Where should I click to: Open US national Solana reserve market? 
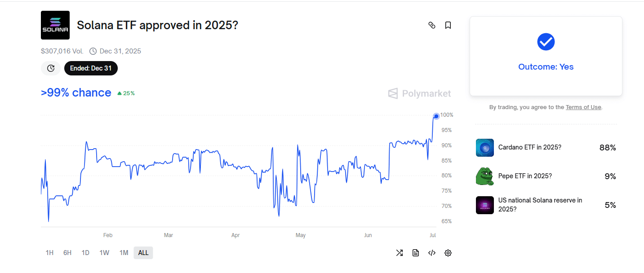546,205
